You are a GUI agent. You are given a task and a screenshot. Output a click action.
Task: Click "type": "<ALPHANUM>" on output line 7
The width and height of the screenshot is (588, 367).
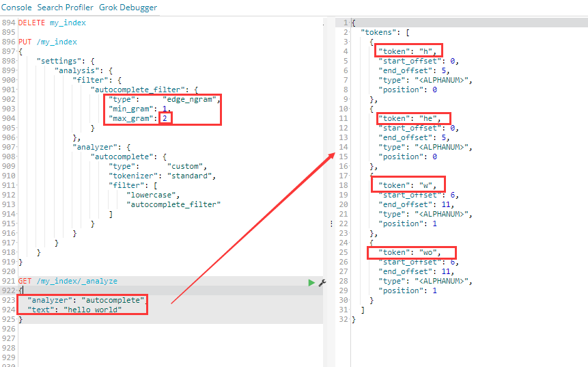point(425,80)
